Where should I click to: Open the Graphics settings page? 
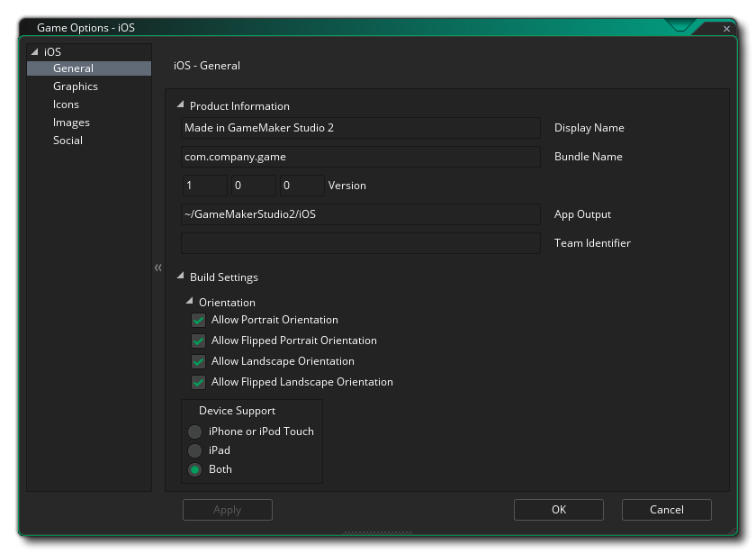(x=76, y=86)
